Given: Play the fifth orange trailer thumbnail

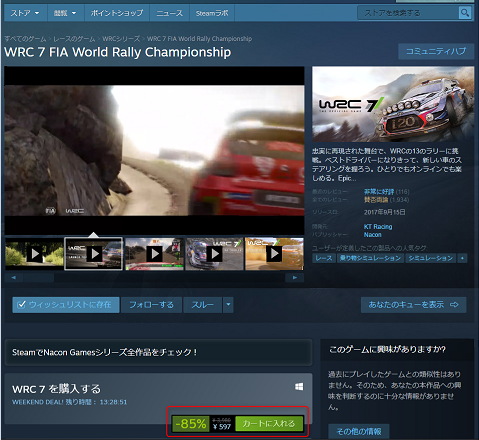Looking at the screenshot, I should 274,254.
